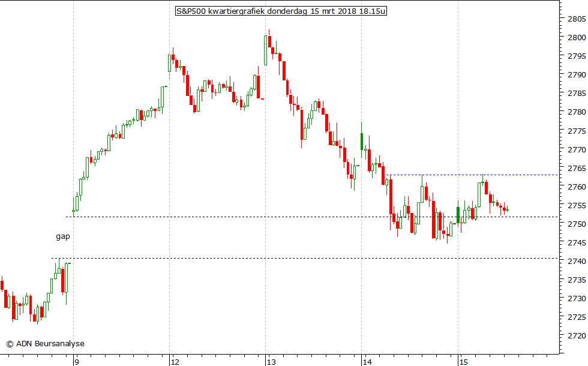Click the 2750 price axis label

pos(577,224)
